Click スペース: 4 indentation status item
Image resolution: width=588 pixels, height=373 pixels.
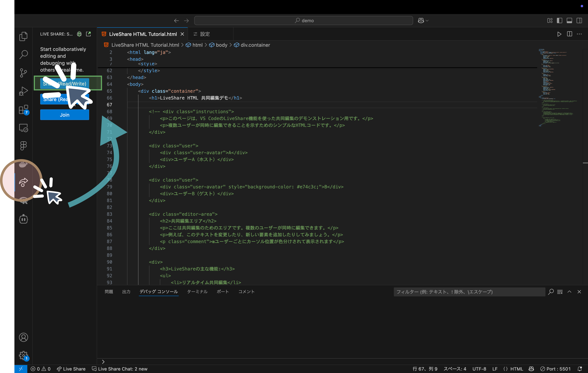coord(455,369)
